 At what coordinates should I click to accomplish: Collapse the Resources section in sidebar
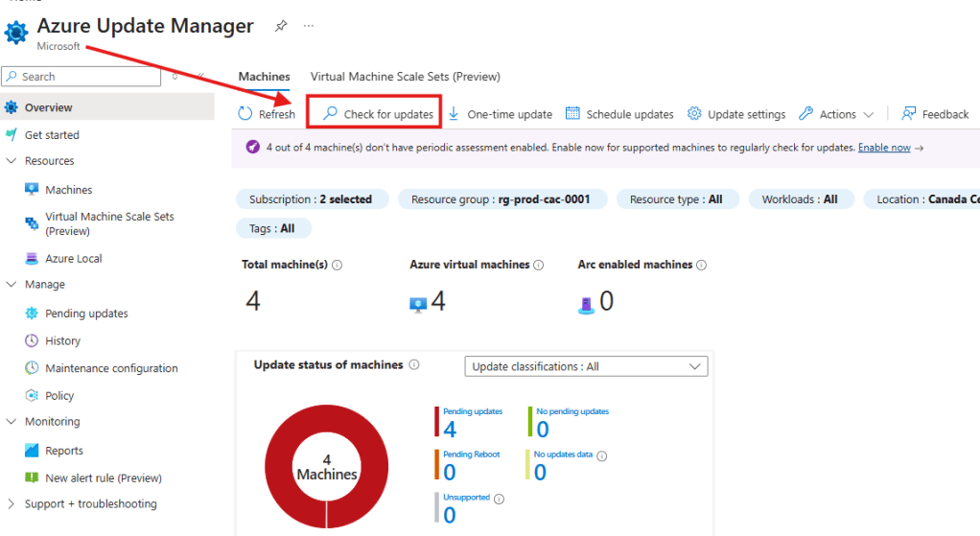pos(12,161)
